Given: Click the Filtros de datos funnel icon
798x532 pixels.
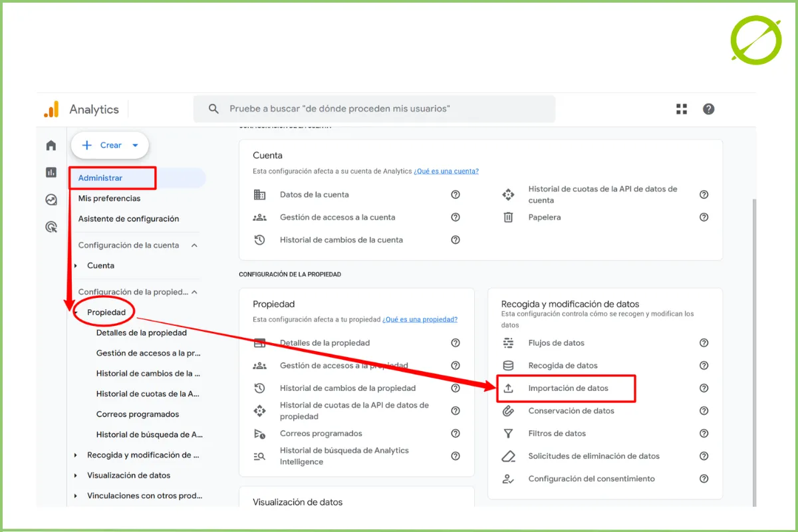Looking at the screenshot, I should pyautogui.click(x=508, y=434).
